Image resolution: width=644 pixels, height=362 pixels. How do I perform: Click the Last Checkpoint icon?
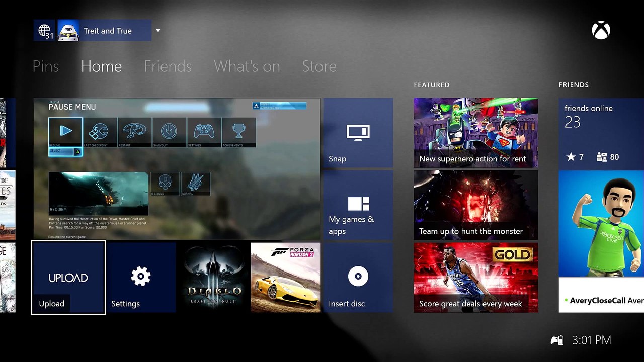point(100,132)
